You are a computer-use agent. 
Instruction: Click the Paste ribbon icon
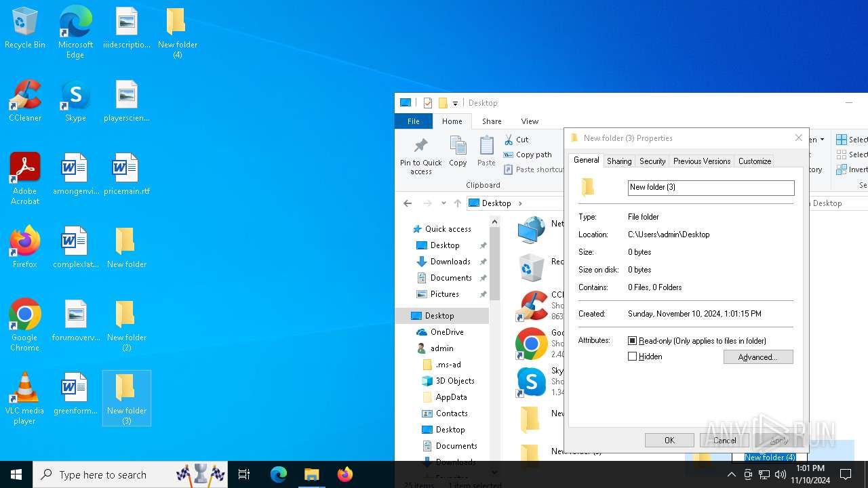(x=486, y=152)
